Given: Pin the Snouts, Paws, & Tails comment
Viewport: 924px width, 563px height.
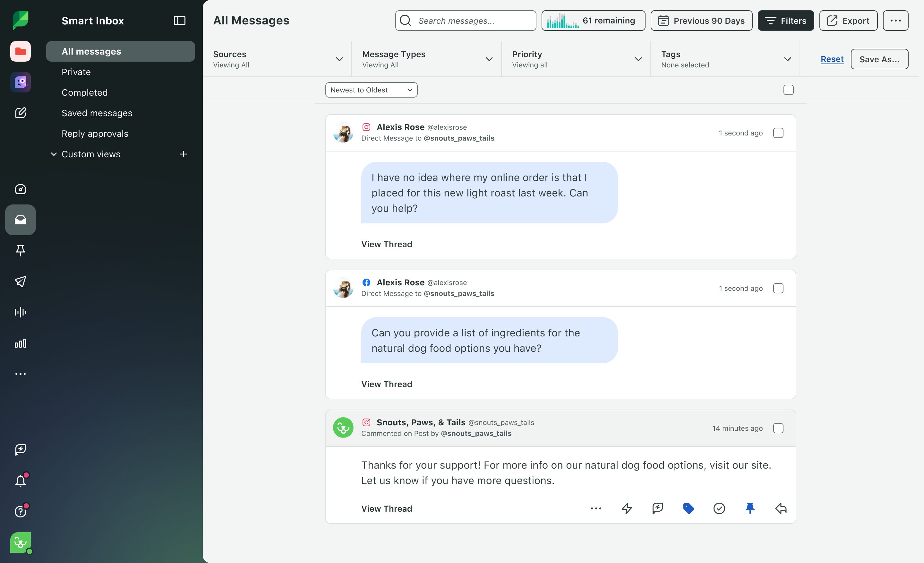Looking at the screenshot, I should (750, 509).
